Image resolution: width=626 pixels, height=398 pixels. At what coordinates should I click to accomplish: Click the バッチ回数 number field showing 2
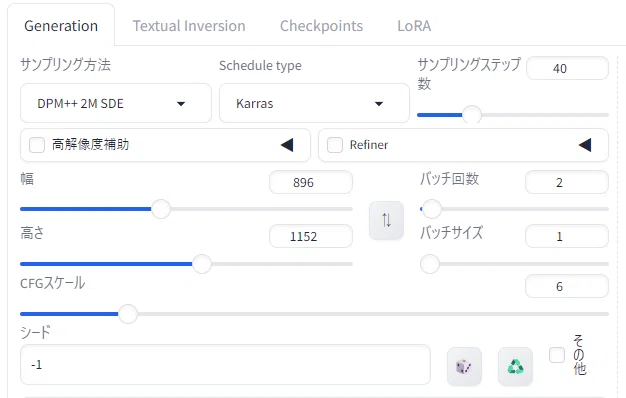567,182
